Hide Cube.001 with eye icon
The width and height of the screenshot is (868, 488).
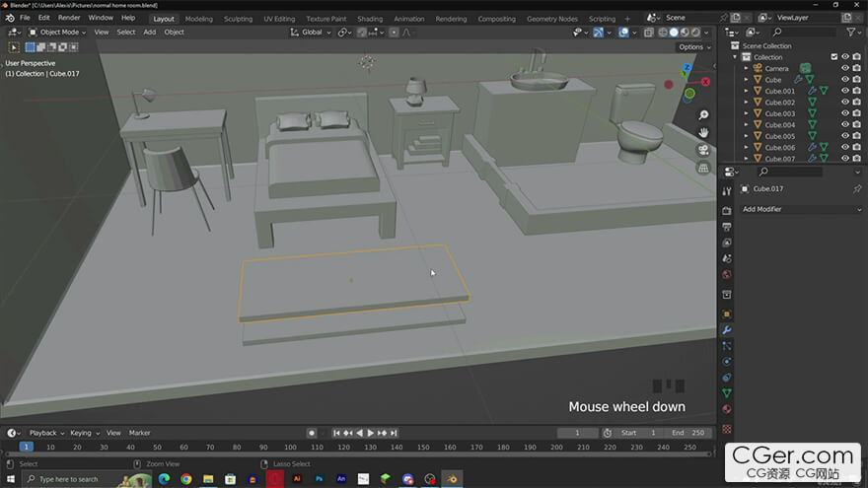point(845,91)
